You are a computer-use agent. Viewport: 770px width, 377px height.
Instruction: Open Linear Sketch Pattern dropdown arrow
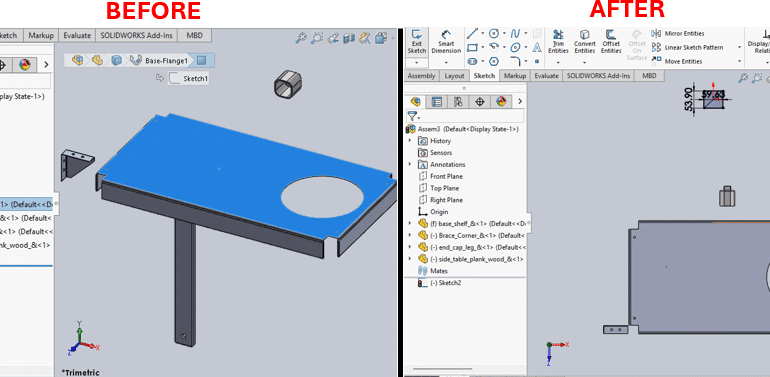click(x=740, y=48)
